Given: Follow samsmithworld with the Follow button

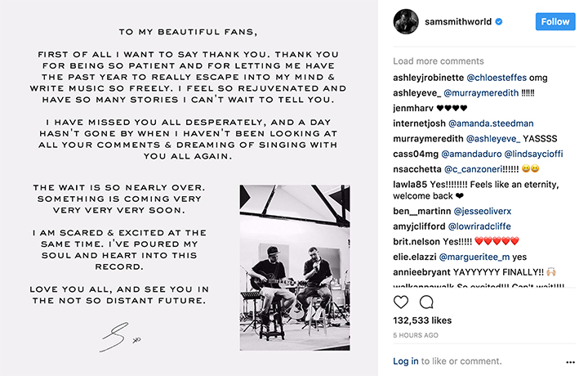Looking at the screenshot, I should click(x=555, y=22).
